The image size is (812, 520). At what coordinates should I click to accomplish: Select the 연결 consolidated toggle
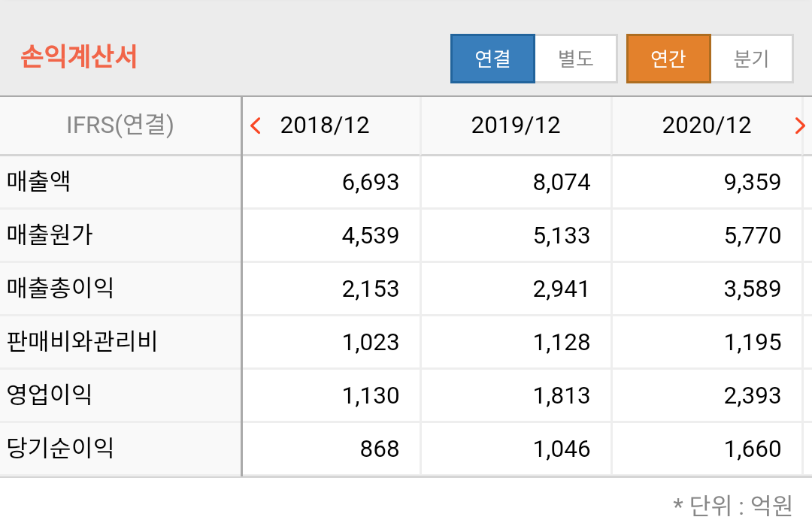492,59
